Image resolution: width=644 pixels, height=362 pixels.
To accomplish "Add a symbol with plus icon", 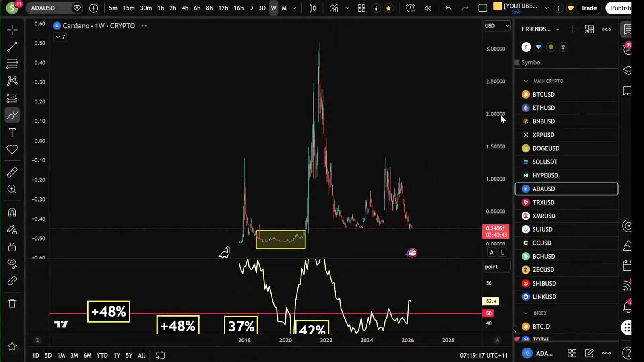I will (x=93, y=8).
